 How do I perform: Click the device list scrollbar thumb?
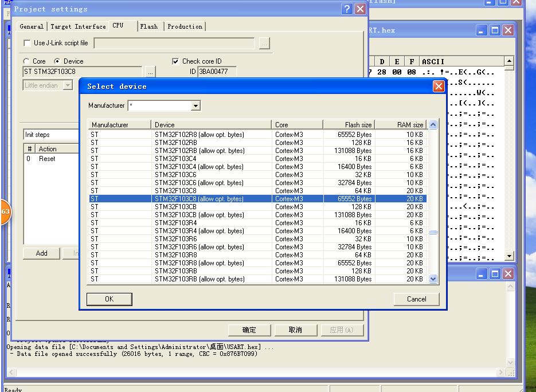(x=433, y=233)
